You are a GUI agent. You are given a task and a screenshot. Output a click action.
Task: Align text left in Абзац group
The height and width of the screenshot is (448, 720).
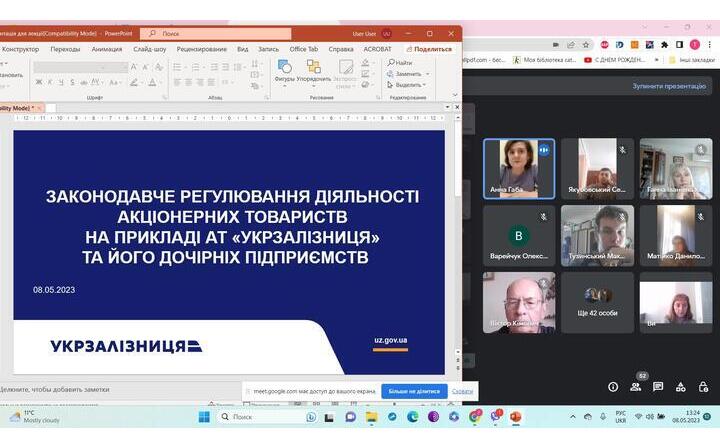(177, 82)
